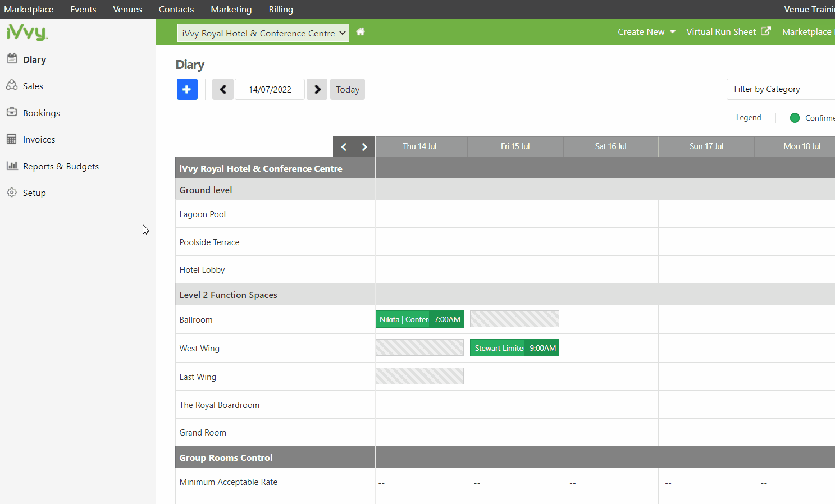Click the Virtual Run Sheet external-link icon

tap(767, 31)
